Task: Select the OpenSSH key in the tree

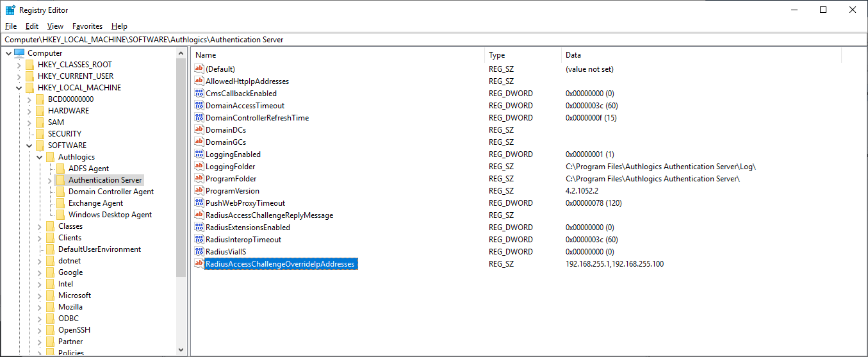Action: [x=74, y=330]
